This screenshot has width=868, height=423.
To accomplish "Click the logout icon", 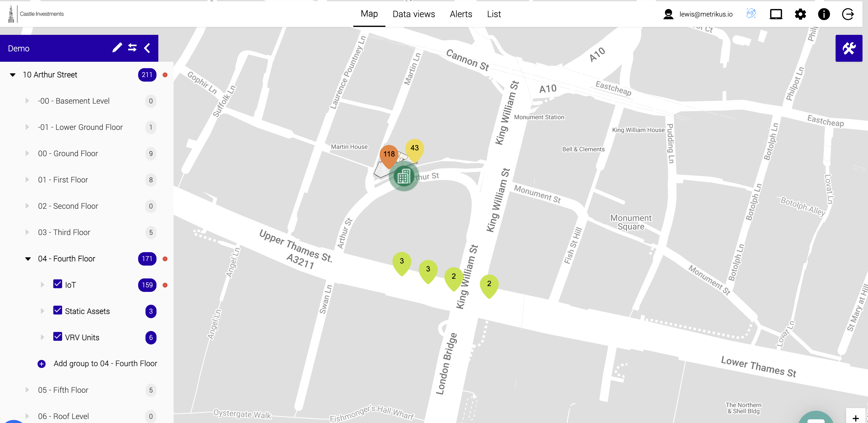I will point(848,14).
